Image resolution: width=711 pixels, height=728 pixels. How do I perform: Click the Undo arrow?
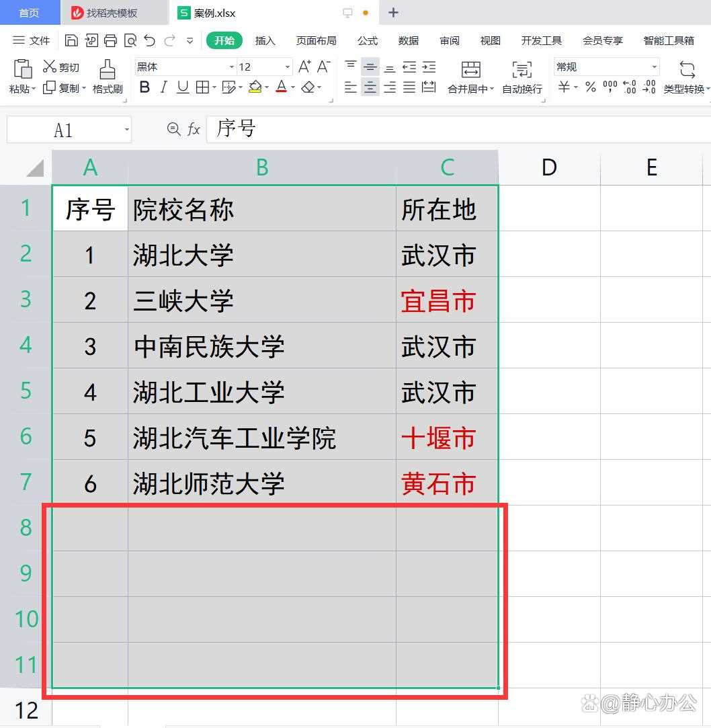(x=149, y=41)
